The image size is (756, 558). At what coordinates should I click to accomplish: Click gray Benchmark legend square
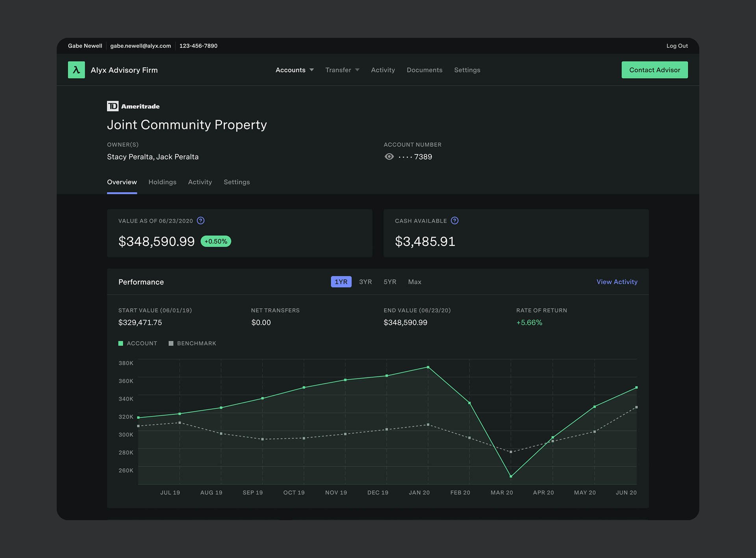[x=171, y=343]
